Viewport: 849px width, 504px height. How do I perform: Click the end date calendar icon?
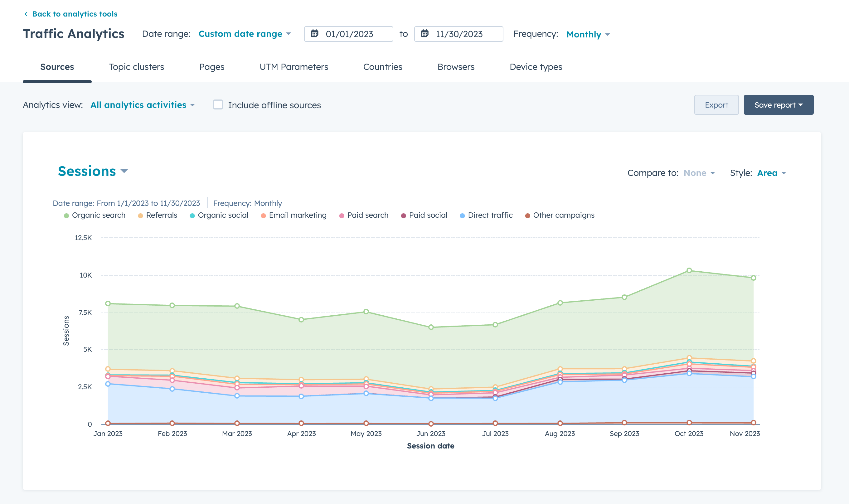point(424,34)
